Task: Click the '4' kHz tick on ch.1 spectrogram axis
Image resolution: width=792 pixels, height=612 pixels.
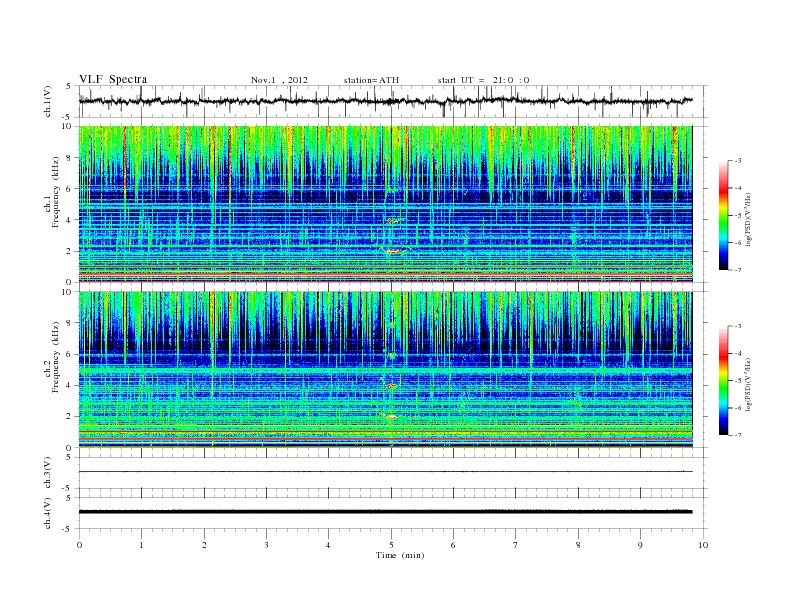Action: [x=70, y=220]
